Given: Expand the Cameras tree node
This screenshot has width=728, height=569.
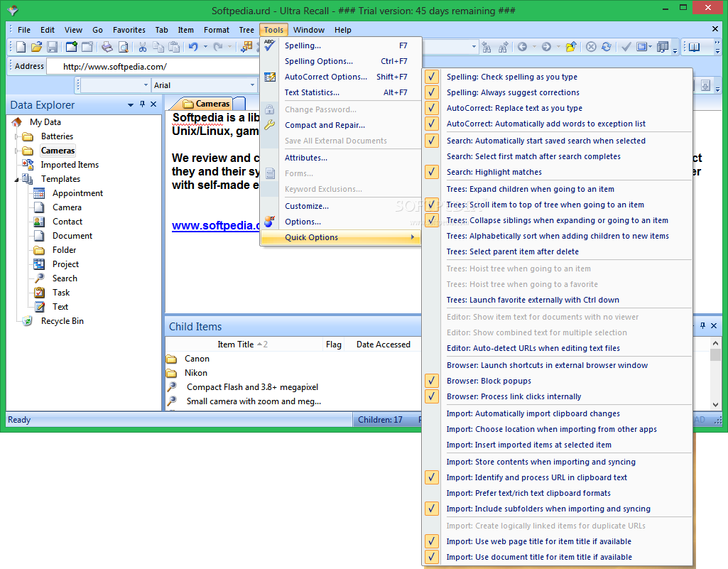Looking at the screenshot, I should click(x=17, y=151).
